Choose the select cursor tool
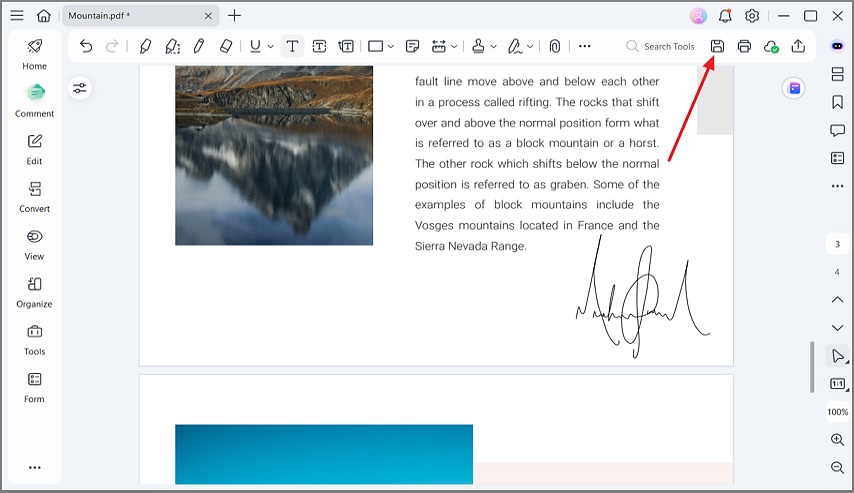Image resolution: width=854 pixels, height=493 pixels. (838, 356)
